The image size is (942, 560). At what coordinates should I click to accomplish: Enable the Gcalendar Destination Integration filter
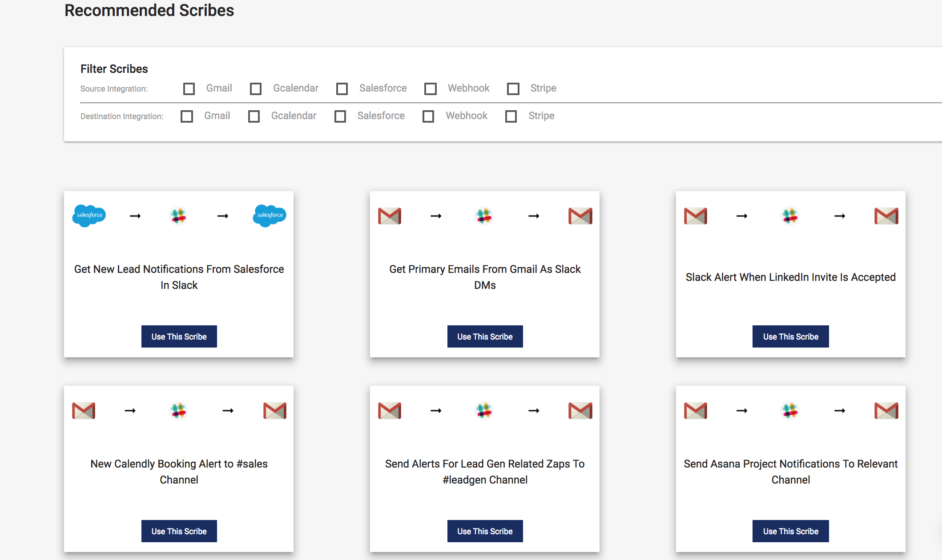(254, 116)
